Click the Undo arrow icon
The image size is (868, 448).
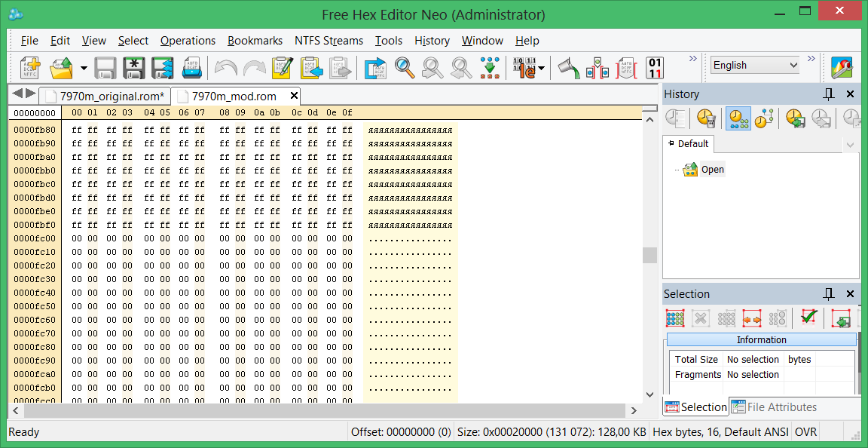point(225,68)
